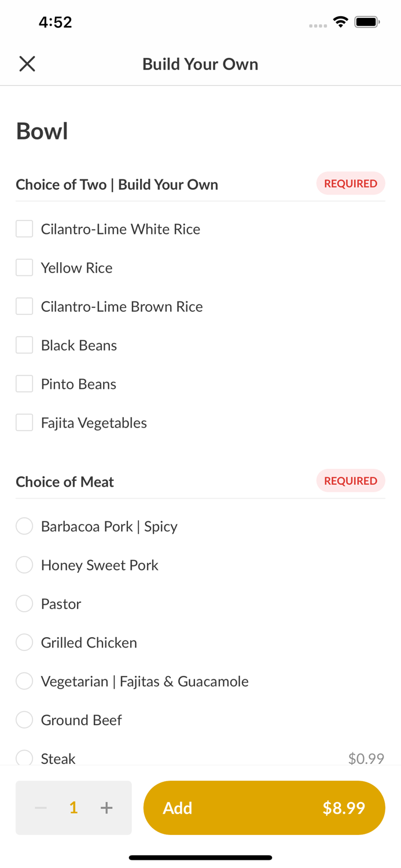Select the Pastor meat option
The image size is (401, 868).
(x=24, y=604)
